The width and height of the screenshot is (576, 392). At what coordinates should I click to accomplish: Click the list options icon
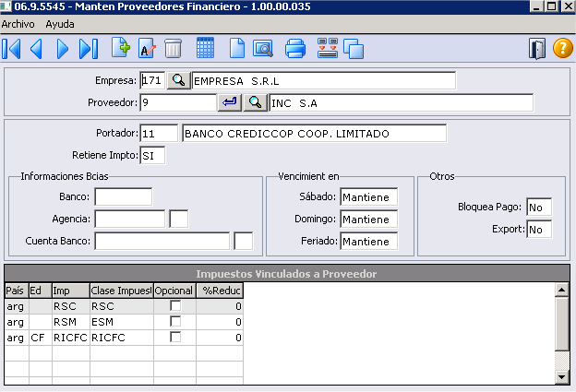coord(328,48)
